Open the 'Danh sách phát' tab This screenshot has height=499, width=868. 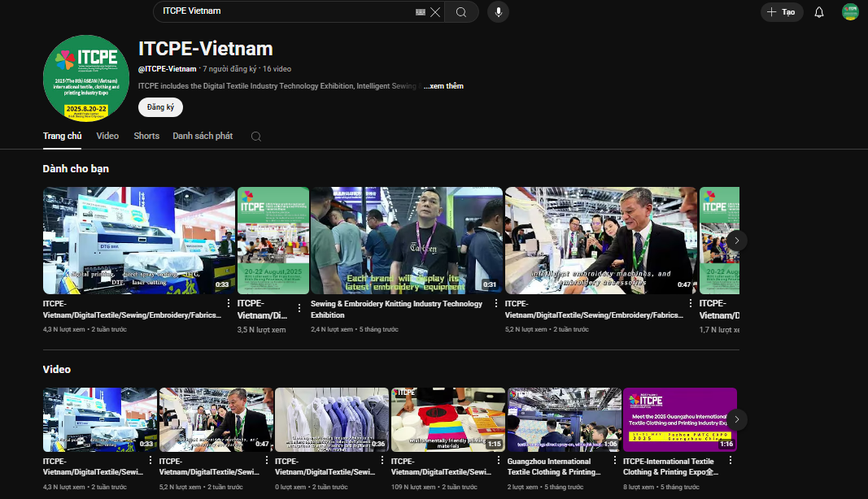(x=203, y=136)
